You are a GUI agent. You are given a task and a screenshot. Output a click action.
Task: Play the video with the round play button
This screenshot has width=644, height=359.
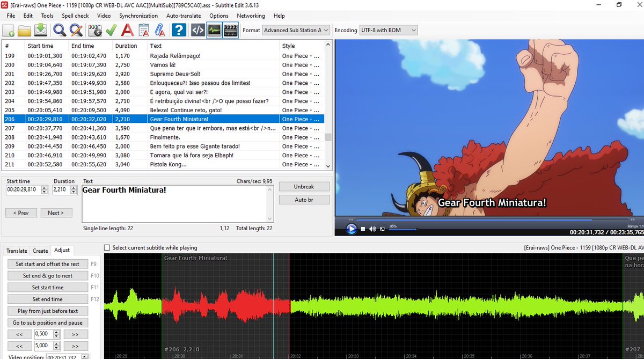[x=351, y=229]
